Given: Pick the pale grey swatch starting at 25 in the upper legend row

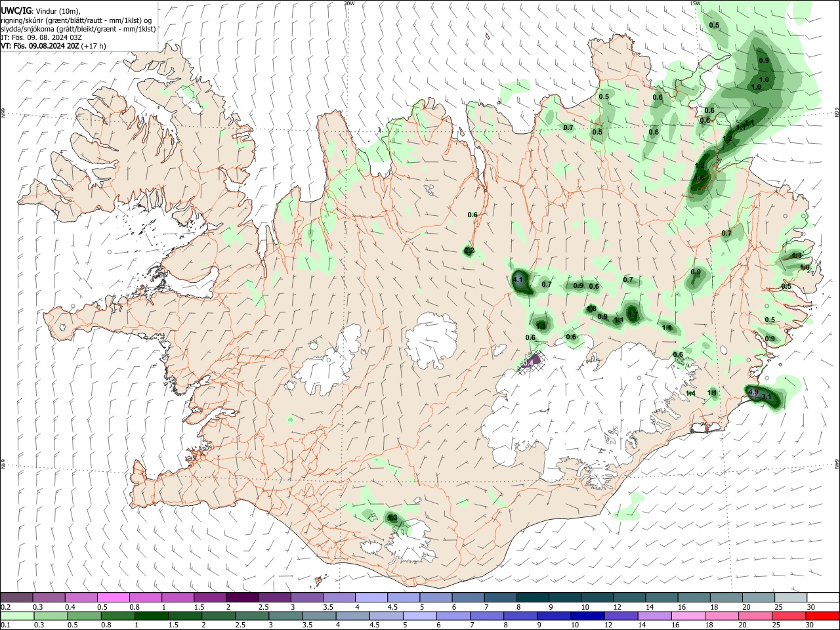Looking at the screenshot, I should (790, 597).
